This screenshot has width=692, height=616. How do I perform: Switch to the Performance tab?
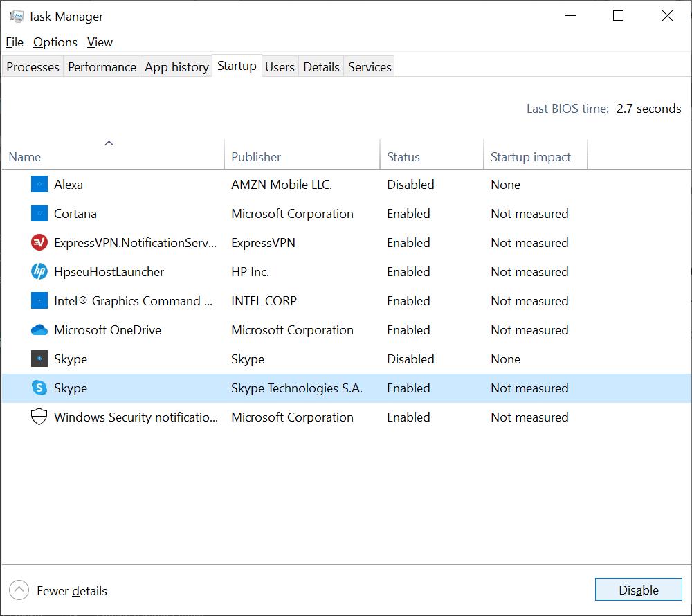pos(102,66)
